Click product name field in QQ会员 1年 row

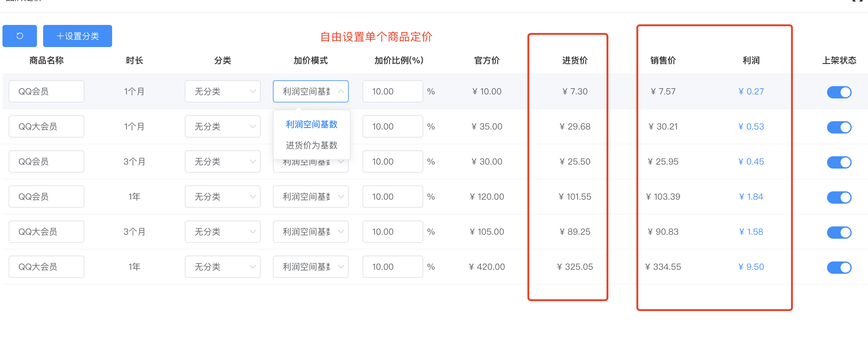(x=47, y=196)
